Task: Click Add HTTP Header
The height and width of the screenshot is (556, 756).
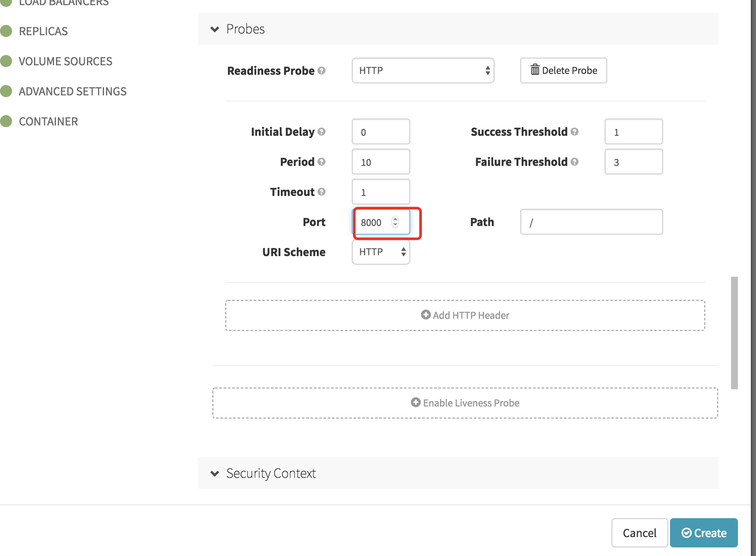Action: 465,315
